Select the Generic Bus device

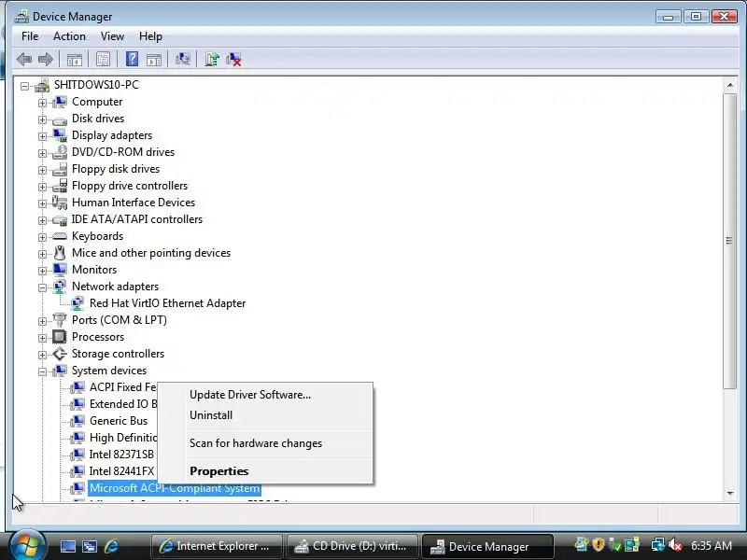[x=119, y=421]
